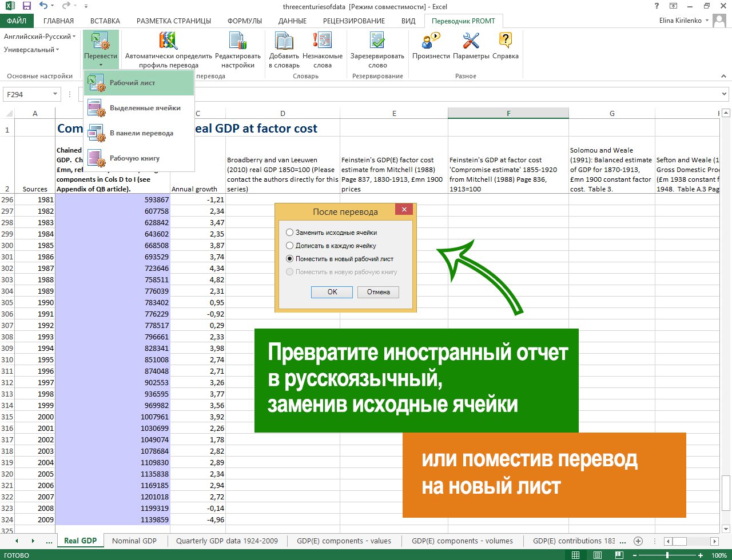This screenshot has width=732, height=560.
Task: Click cell containing 1007961
Action: pos(113,417)
